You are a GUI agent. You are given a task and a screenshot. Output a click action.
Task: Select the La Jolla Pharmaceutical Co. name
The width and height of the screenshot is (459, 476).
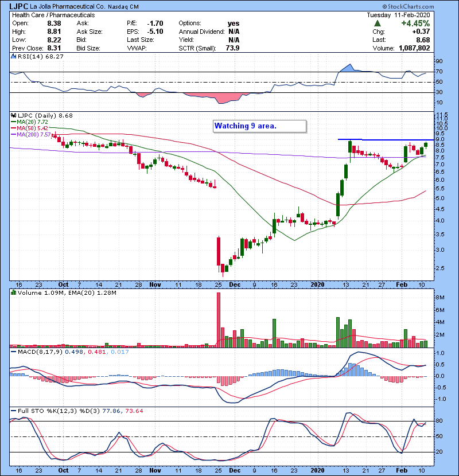click(68, 7)
